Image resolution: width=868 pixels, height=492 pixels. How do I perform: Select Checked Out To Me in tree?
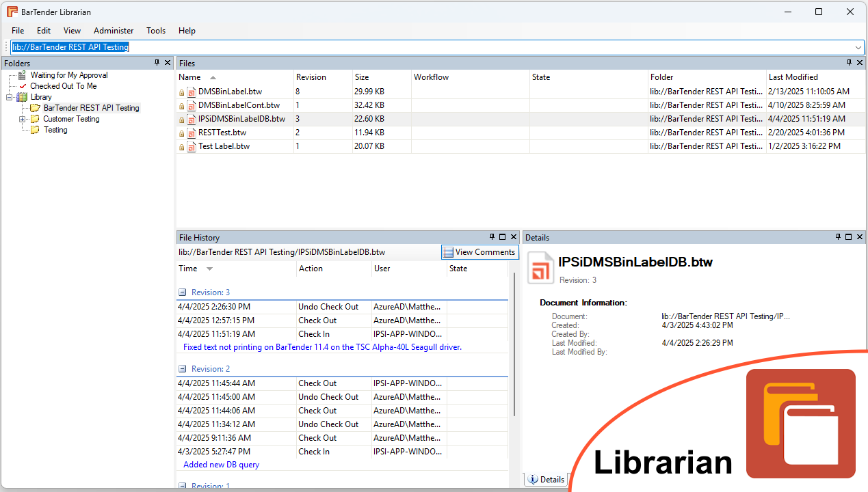tap(64, 86)
